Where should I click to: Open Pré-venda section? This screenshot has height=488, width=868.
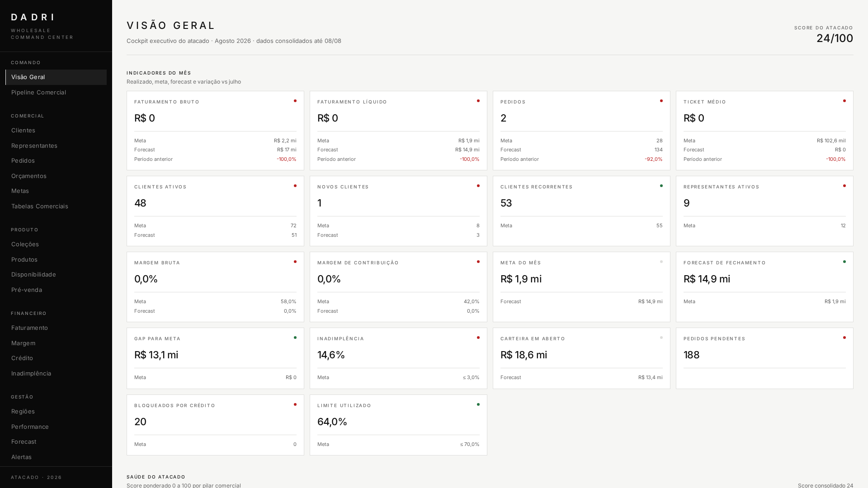pyautogui.click(x=56, y=290)
